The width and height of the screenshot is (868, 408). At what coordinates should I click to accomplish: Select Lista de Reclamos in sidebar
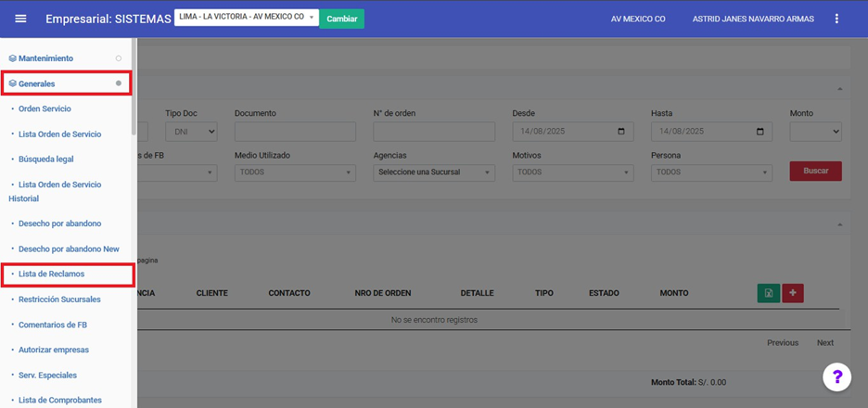pyautogui.click(x=51, y=274)
